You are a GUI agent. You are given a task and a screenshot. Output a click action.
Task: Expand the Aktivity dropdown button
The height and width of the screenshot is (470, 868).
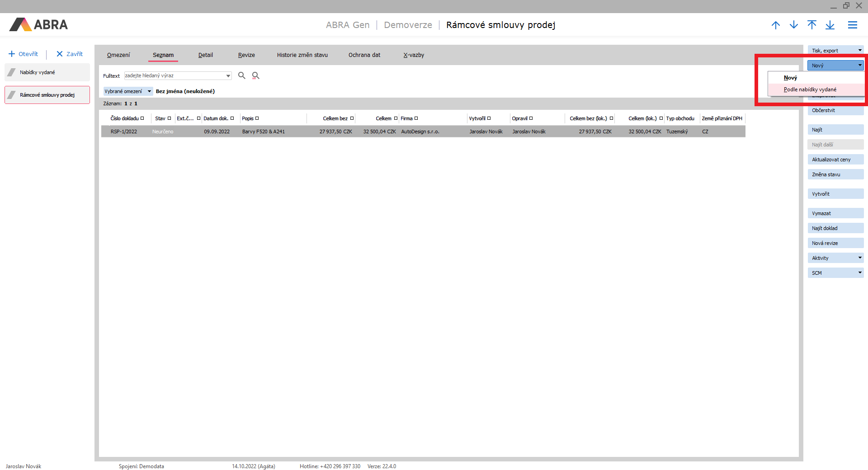point(859,258)
